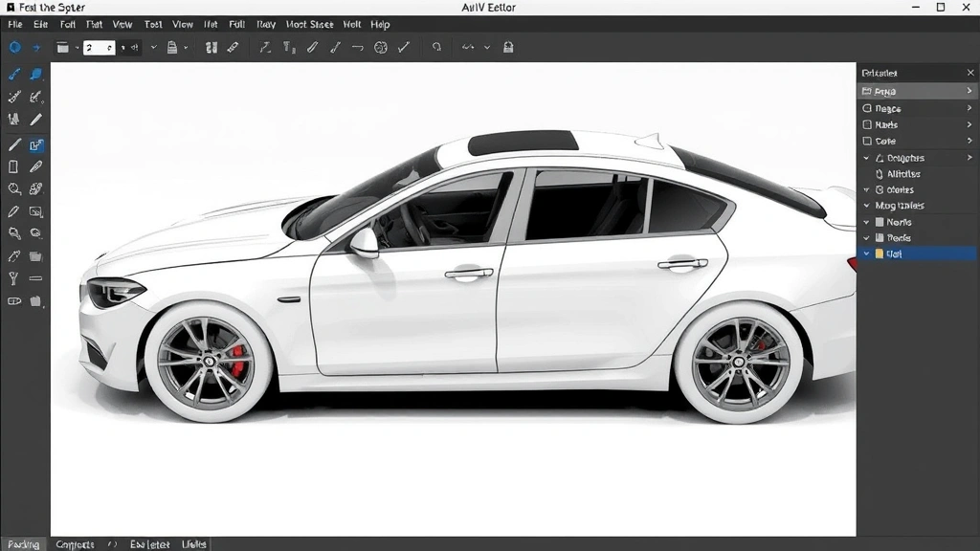980x551 pixels.
Task: Click the globe-shaped icon in top toolbar
Action: [x=380, y=47]
